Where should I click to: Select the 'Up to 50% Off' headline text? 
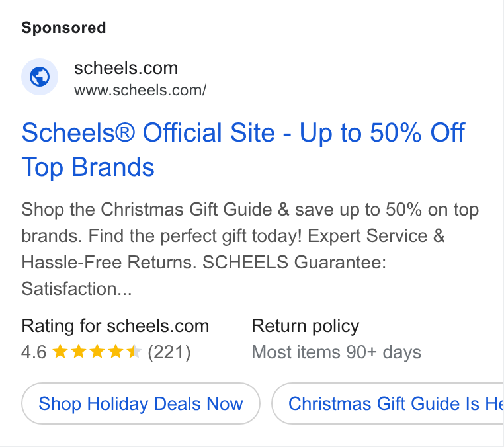(x=382, y=132)
